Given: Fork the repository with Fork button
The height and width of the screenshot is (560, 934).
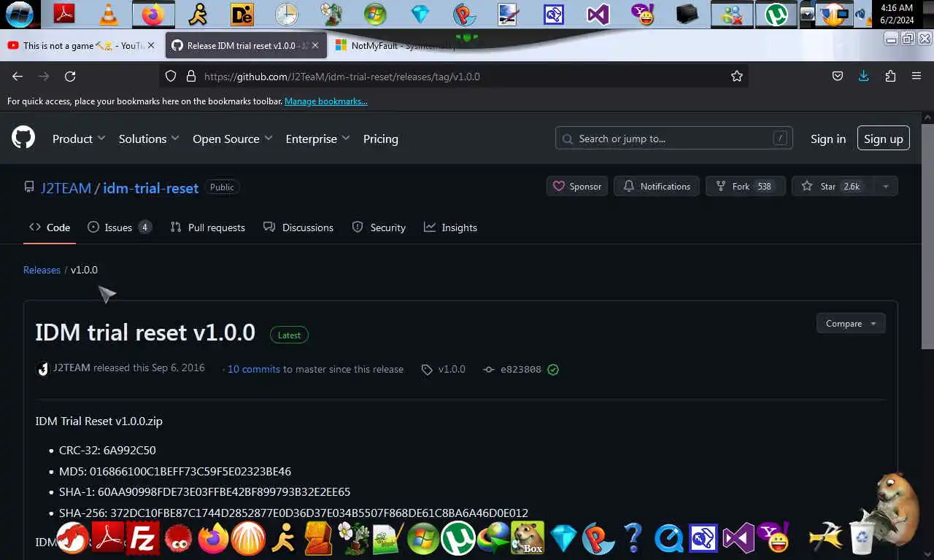Looking at the screenshot, I should click(x=745, y=187).
